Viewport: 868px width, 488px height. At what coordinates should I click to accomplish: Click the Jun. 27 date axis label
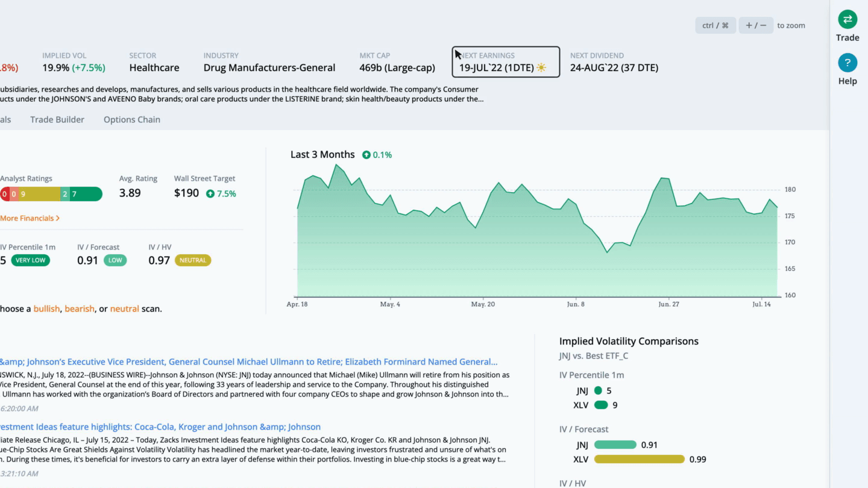pos(668,304)
